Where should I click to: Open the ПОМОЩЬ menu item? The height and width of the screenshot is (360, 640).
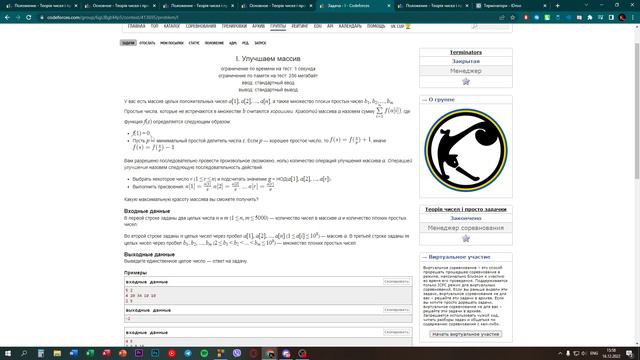click(x=376, y=26)
